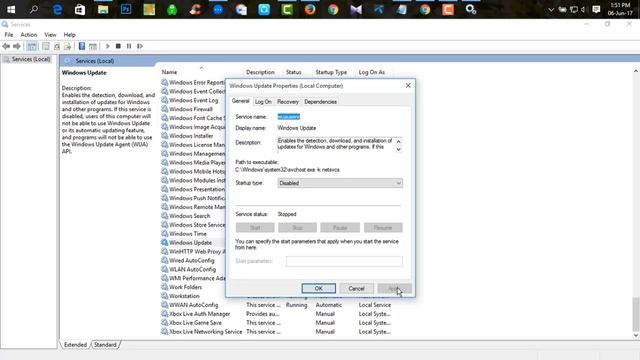Click the gear icon beside Windows Installer
The height and width of the screenshot is (360, 640).
pyautogui.click(x=164, y=136)
